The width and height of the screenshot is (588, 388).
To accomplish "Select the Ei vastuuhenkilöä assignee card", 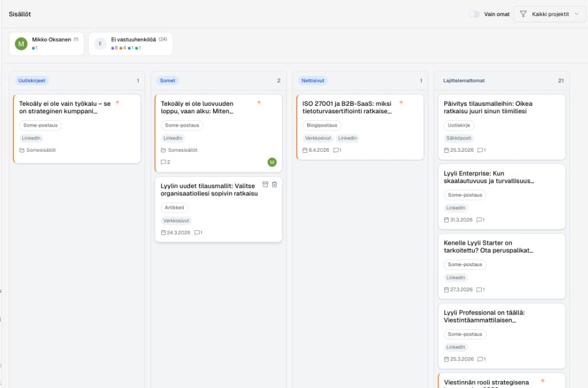I will 130,44.
